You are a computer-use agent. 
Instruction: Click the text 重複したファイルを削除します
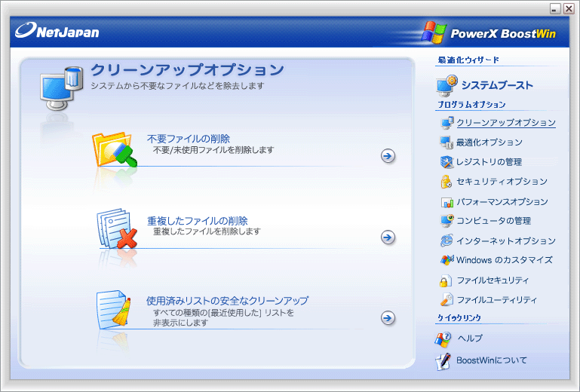click(x=207, y=231)
